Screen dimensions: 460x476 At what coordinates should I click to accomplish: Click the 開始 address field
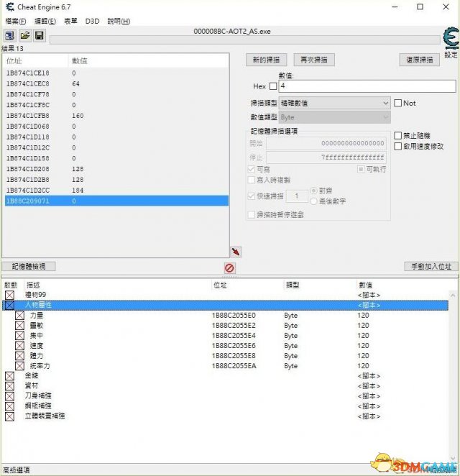(326, 143)
